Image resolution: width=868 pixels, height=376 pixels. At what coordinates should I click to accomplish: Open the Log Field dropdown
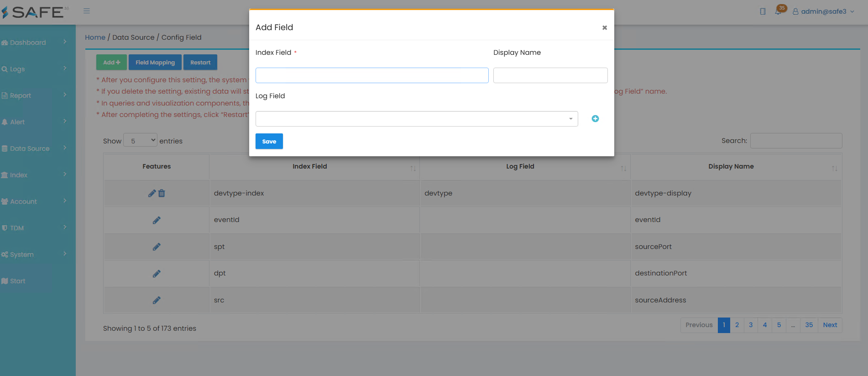[x=417, y=119]
